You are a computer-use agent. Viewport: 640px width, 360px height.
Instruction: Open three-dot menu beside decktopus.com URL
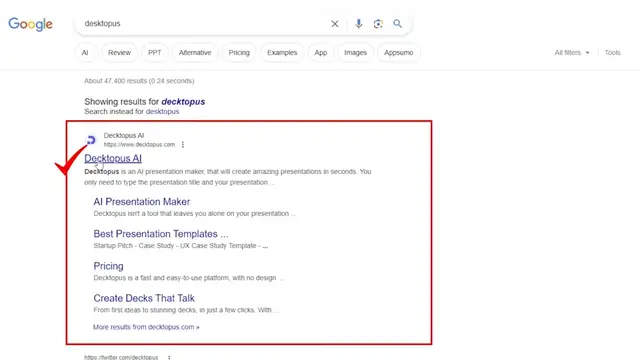[183, 144]
